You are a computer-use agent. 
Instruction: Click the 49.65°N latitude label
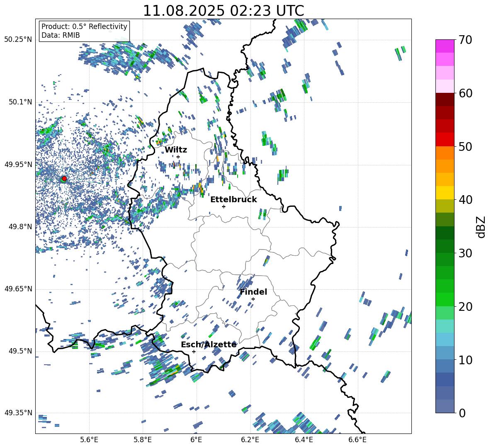18,289
